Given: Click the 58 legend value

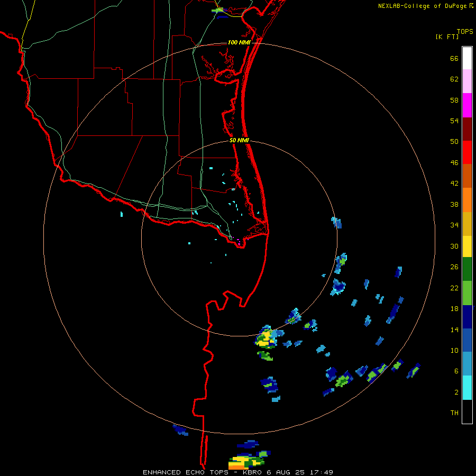Looking at the screenshot, I should point(454,100).
